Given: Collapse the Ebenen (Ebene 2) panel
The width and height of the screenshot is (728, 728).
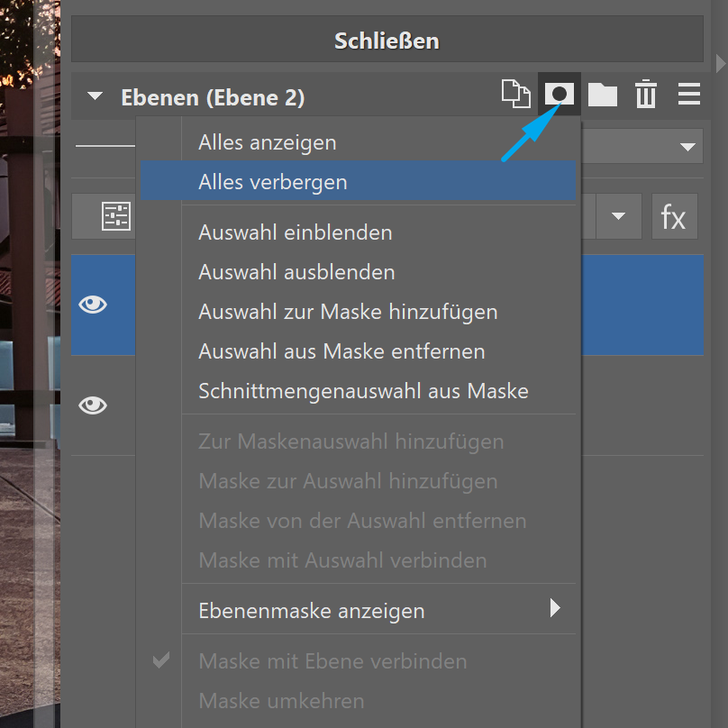Looking at the screenshot, I should click(96, 96).
